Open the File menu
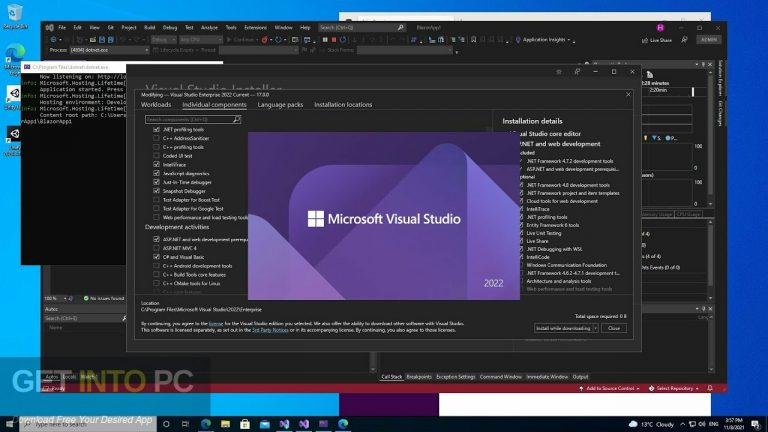Screen dimensions: 768x432 62,28
